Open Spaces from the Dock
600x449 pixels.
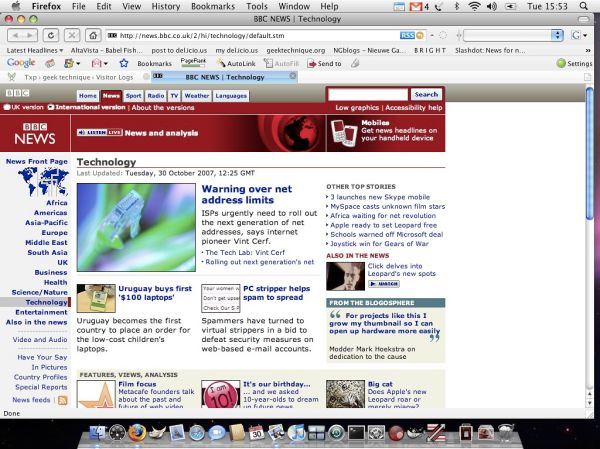(316, 433)
